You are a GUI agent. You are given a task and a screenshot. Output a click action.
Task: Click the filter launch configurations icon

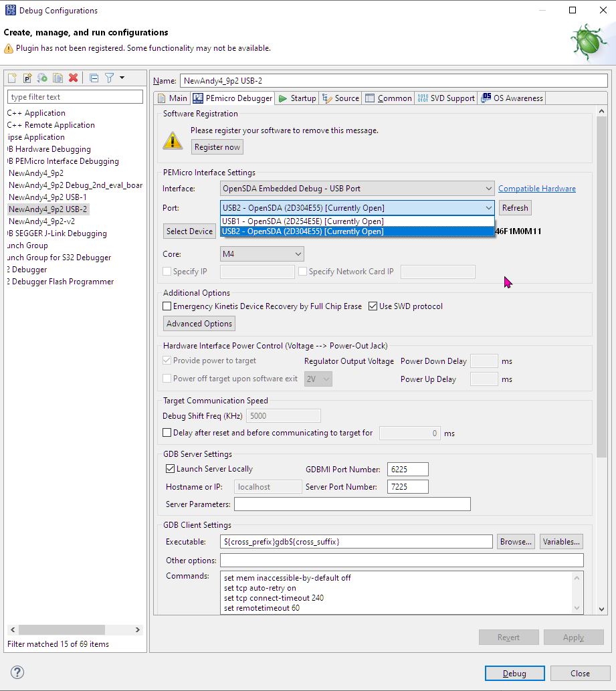(109, 78)
